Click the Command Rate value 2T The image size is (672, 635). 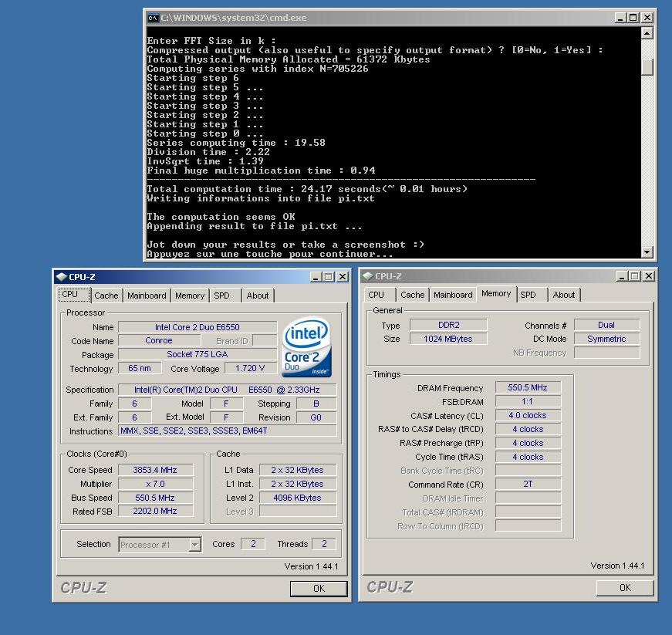click(x=528, y=484)
